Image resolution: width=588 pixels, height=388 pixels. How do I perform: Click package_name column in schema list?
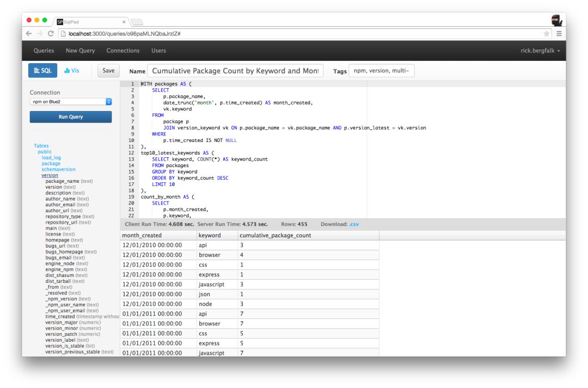click(69, 181)
